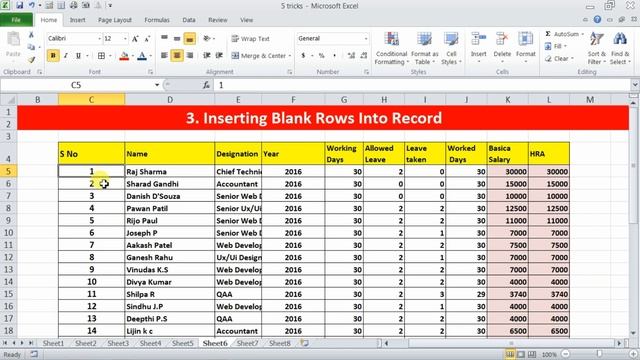Select all cells with corner button
Screen dimensions: 640x360
click(x=9, y=100)
